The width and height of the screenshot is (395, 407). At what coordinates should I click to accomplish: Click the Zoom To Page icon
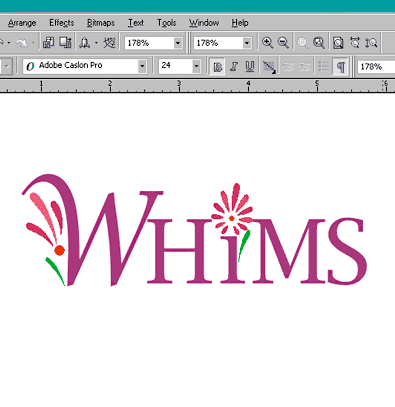tap(338, 43)
